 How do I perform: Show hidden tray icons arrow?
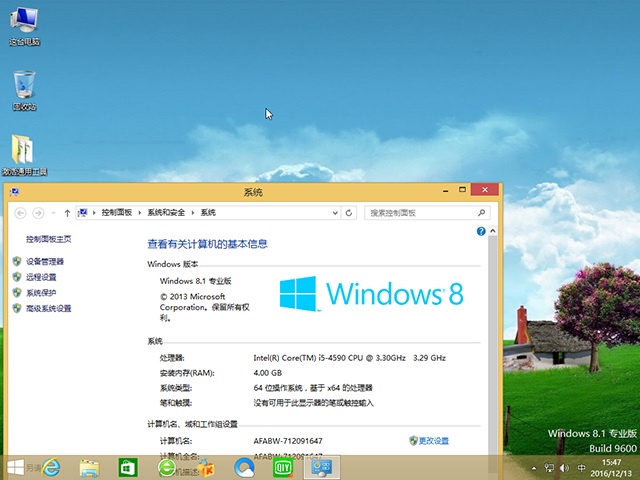coord(534,468)
